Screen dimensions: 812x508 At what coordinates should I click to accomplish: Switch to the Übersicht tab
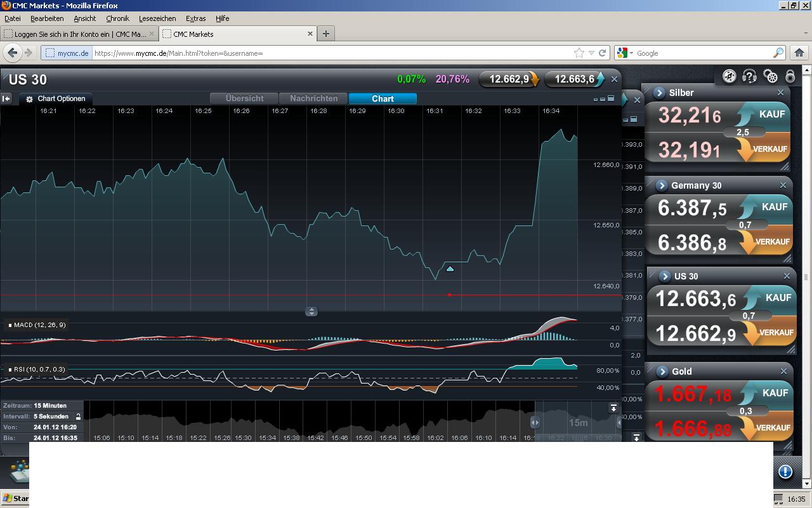click(244, 98)
